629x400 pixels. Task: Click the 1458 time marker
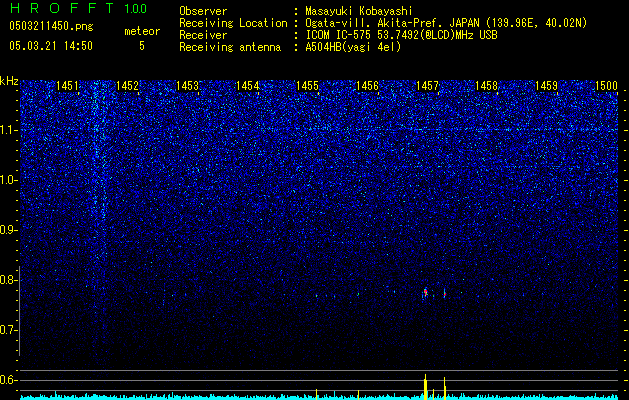coord(487,86)
